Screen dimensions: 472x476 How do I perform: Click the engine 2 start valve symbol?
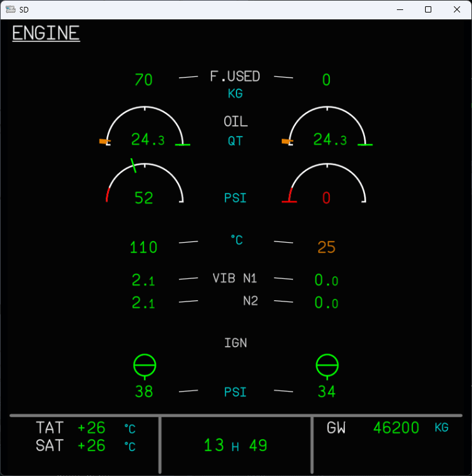[327, 365]
